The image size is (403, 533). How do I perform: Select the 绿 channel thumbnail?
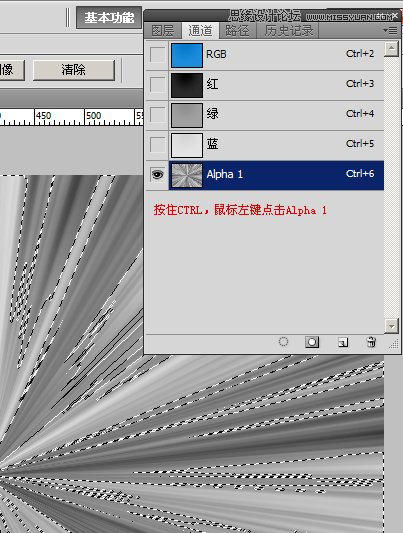coord(187,115)
